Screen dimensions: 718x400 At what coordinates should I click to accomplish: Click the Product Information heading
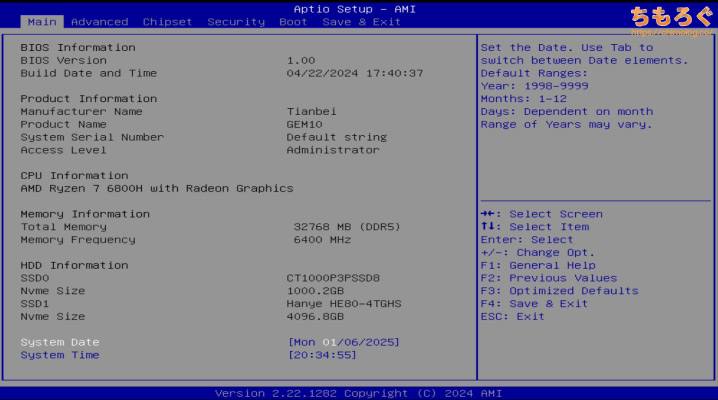[x=89, y=98]
